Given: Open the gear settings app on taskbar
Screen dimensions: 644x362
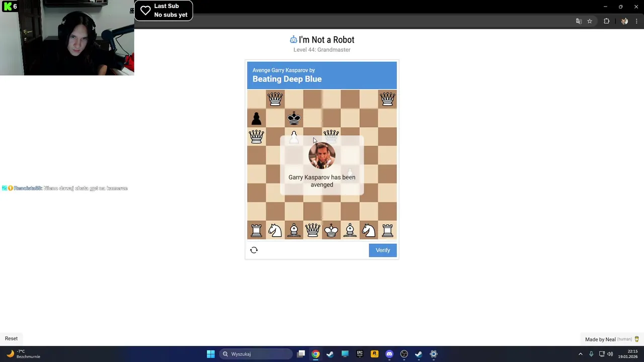Looking at the screenshot, I should point(434,354).
